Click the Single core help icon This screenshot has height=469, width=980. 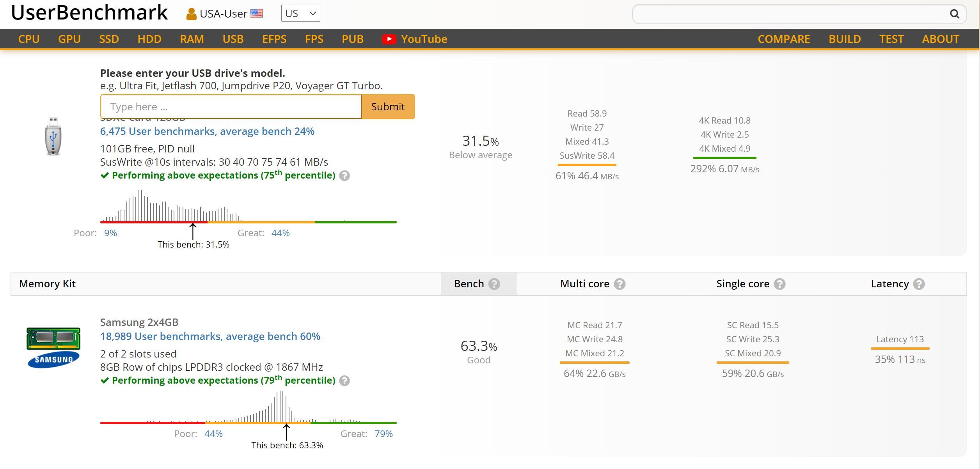point(779,284)
